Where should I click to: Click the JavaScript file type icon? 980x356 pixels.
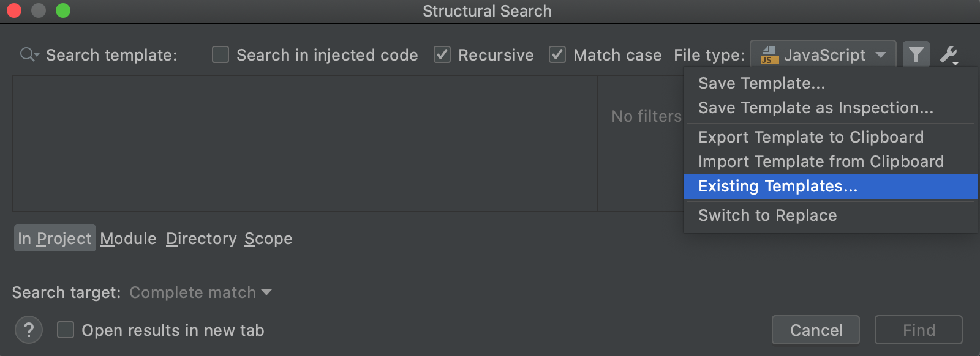click(x=769, y=55)
